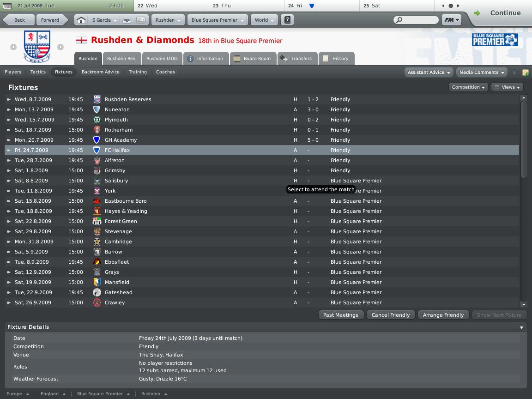Go to next club with right arrow
Image resolution: width=532 pixels, height=399 pixels.
pos(60,47)
